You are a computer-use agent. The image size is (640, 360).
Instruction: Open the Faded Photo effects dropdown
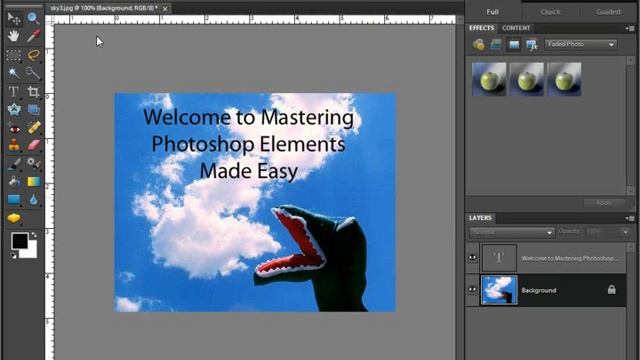coord(580,44)
